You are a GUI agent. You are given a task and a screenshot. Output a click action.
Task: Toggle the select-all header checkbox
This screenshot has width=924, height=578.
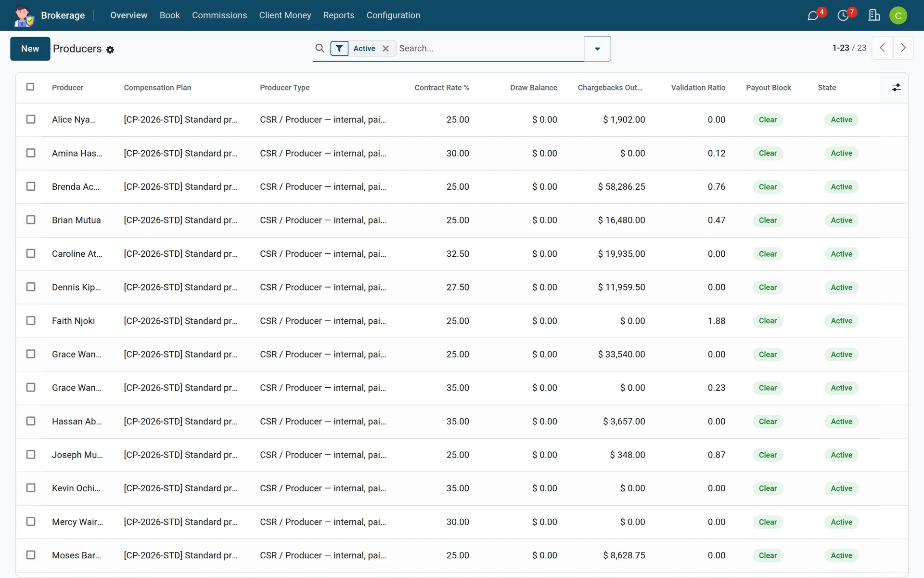coord(30,87)
